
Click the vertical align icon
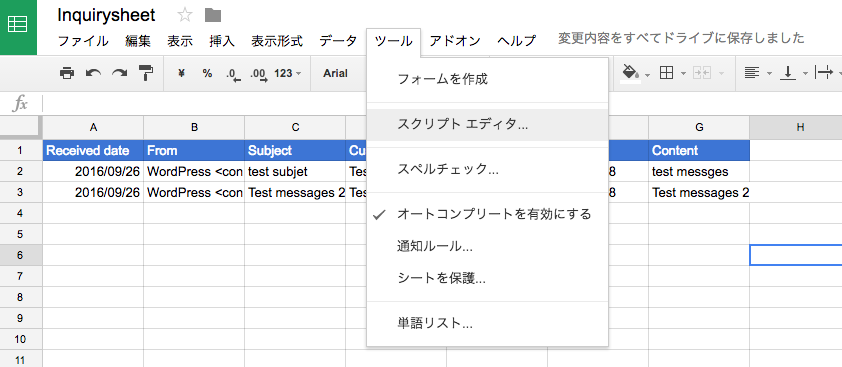[x=788, y=73]
